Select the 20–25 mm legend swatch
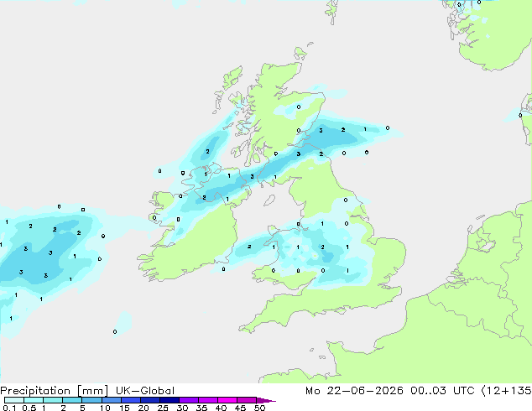This screenshot has height=411, width=532. click(x=150, y=400)
